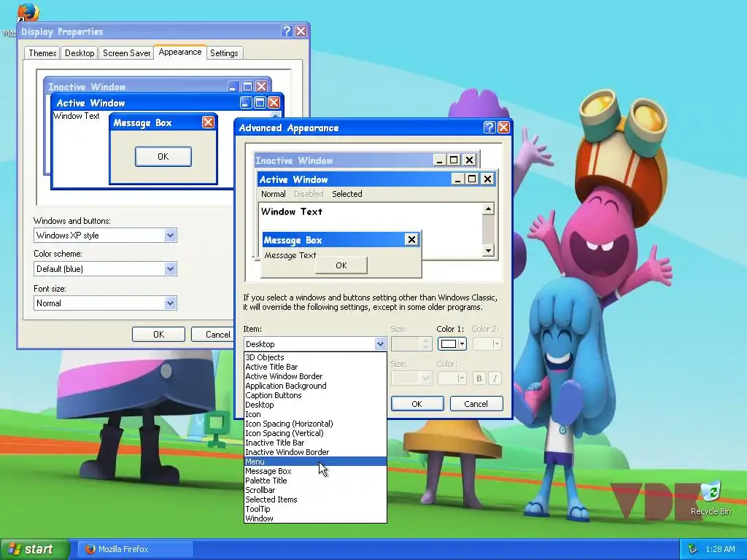Select Caption Buttons in the list
Viewport: 747px width, 560px height.
click(x=315, y=395)
